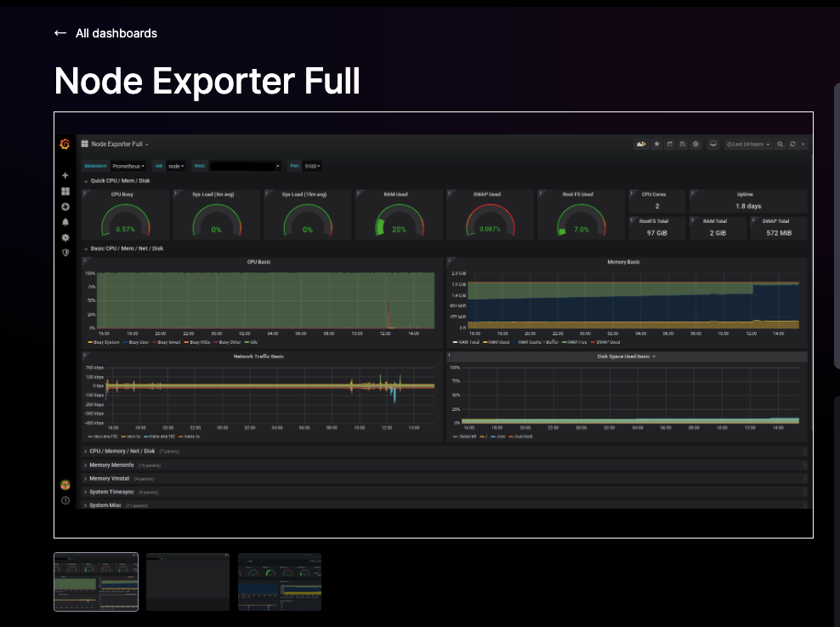Image resolution: width=840 pixels, height=627 pixels.
Task: Open the All dashboards link
Action: pos(116,33)
